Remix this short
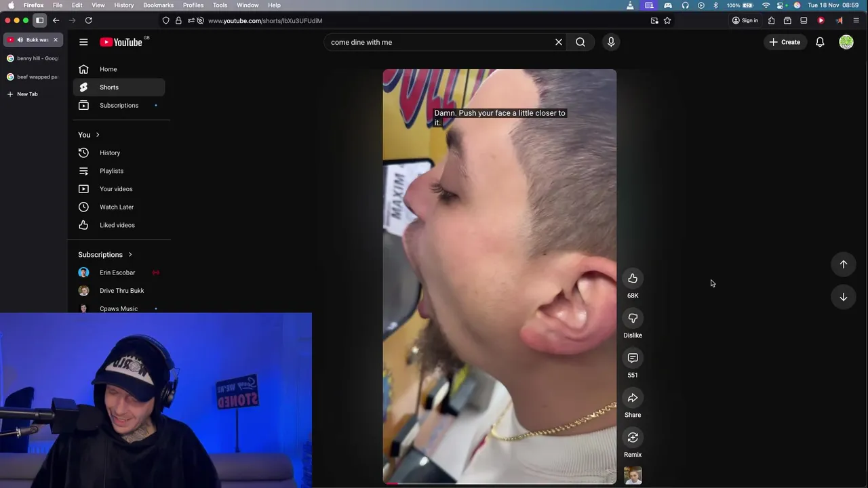This screenshot has height=488, width=868. [633, 438]
